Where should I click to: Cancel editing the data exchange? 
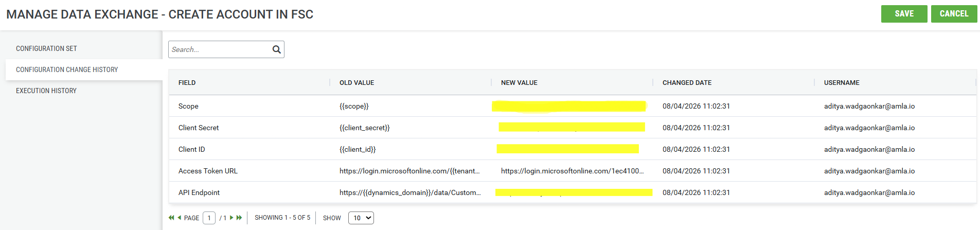click(954, 14)
